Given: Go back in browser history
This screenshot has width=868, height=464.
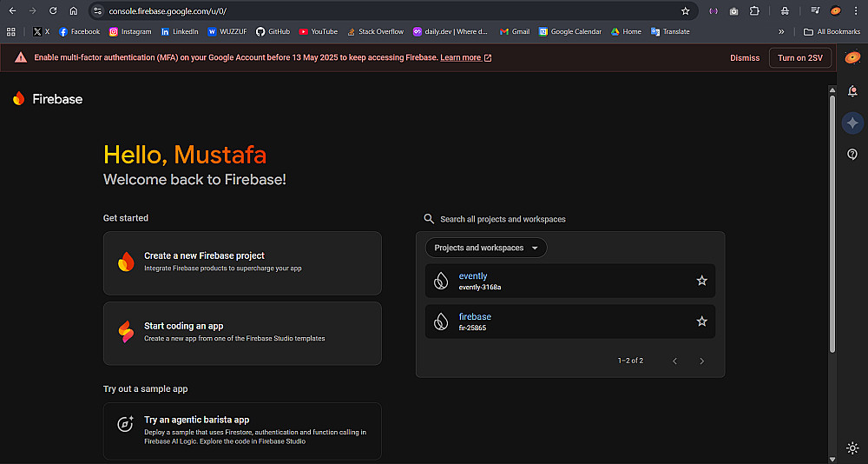Looking at the screenshot, I should [12, 11].
